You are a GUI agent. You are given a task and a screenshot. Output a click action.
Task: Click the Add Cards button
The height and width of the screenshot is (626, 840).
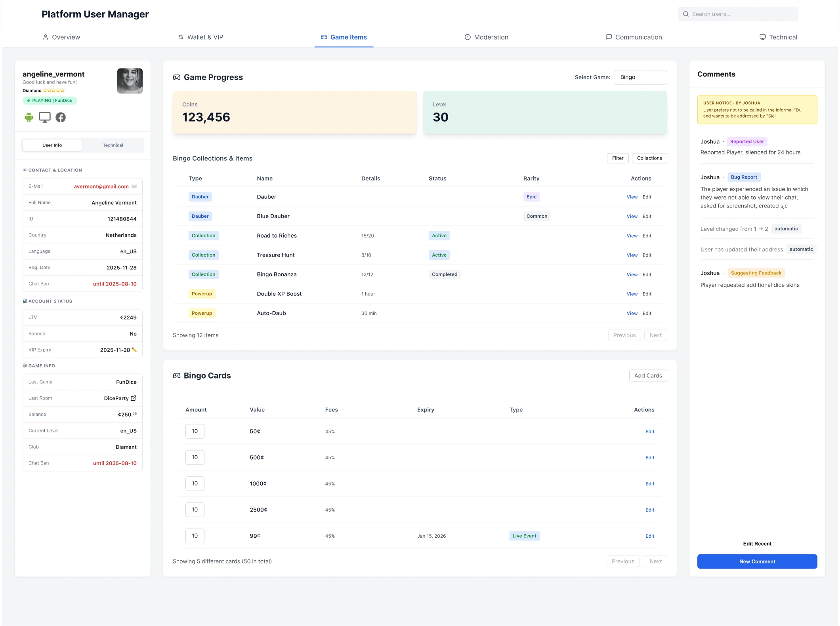648,375
